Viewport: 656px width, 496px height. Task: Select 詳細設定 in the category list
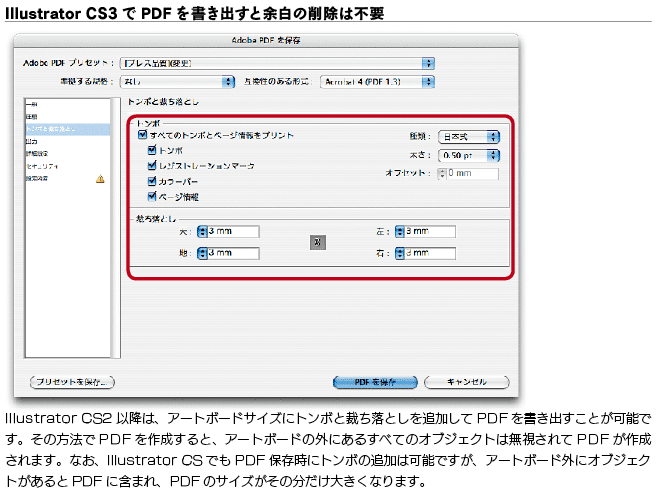click(67, 153)
